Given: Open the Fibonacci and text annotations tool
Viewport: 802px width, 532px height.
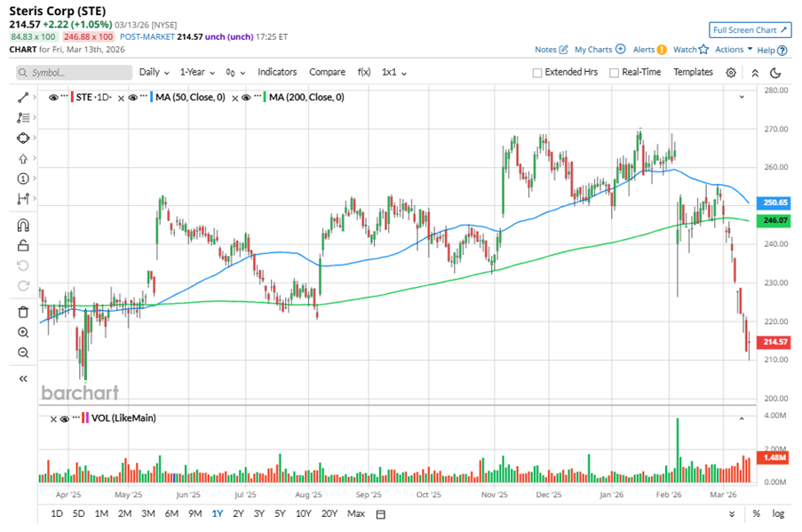Looking at the screenshot, I should [23, 117].
